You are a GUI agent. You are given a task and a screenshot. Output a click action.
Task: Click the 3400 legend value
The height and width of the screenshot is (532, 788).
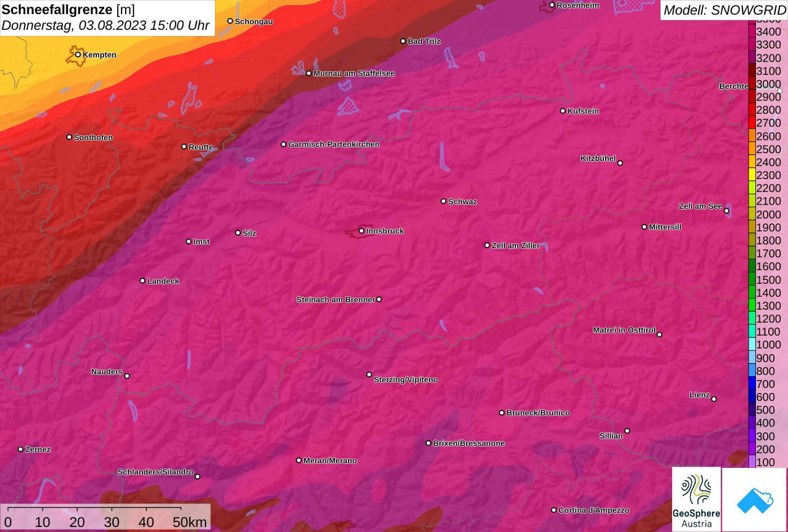tap(768, 32)
